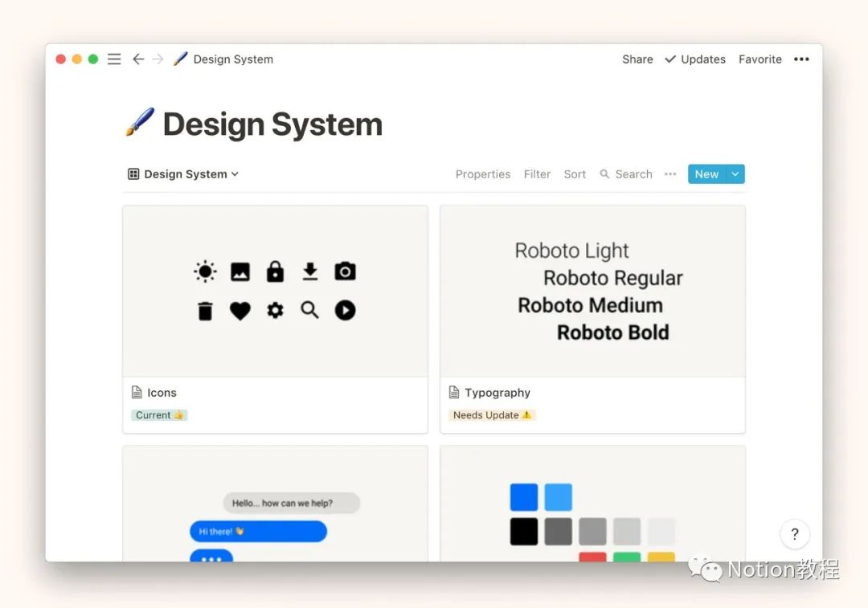Click the blue color swatch in palette card
The image size is (868, 608).
[x=524, y=497]
